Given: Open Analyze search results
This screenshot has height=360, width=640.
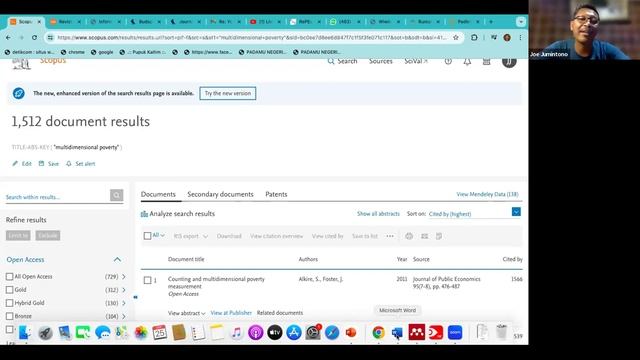Looking at the screenshot, I should coord(178,213).
